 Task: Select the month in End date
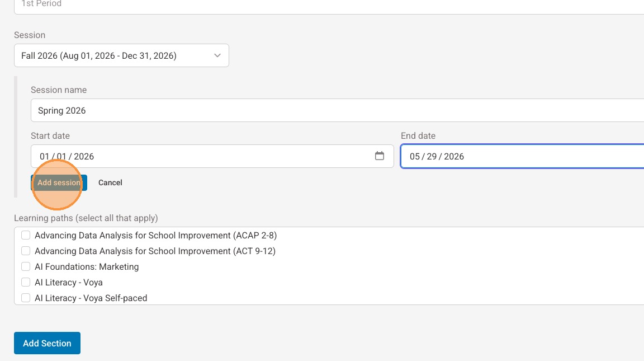415,157
